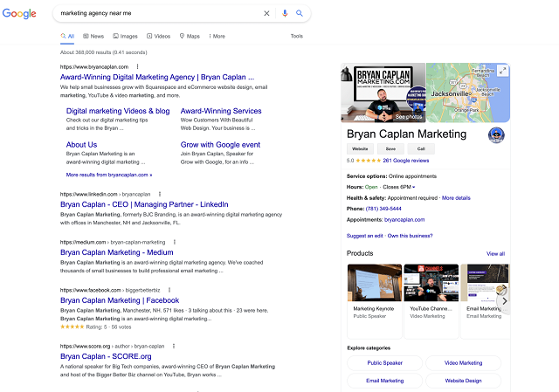Select the Public Speaker category chip
The width and height of the screenshot is (559, 392).
(x=384, y=363)
